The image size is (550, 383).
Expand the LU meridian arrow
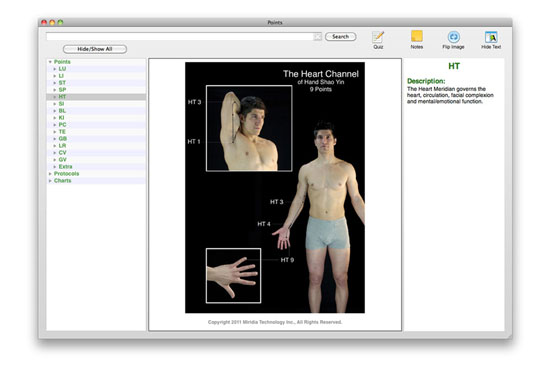click(55, 69)
